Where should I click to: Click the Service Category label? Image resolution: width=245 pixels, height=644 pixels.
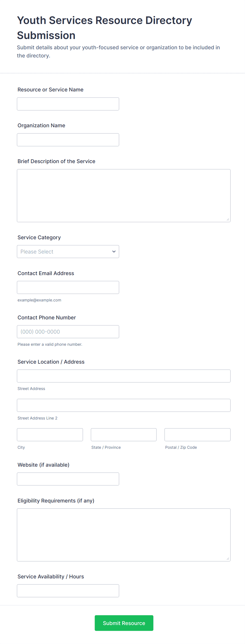(39, 237)
